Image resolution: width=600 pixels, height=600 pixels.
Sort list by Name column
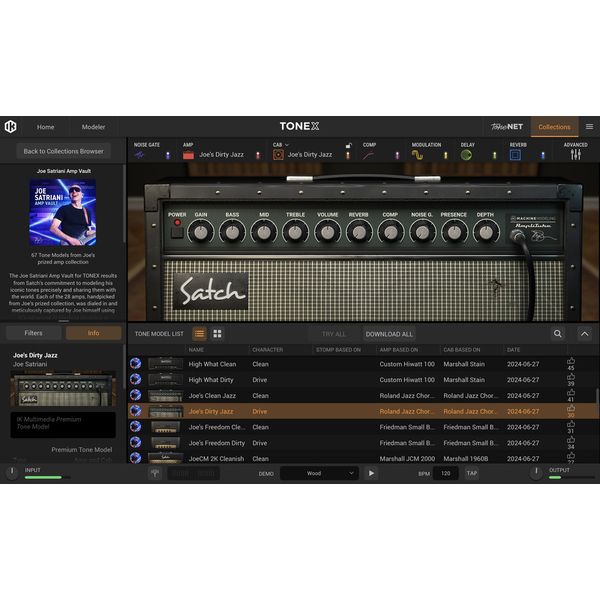point(196,350)
